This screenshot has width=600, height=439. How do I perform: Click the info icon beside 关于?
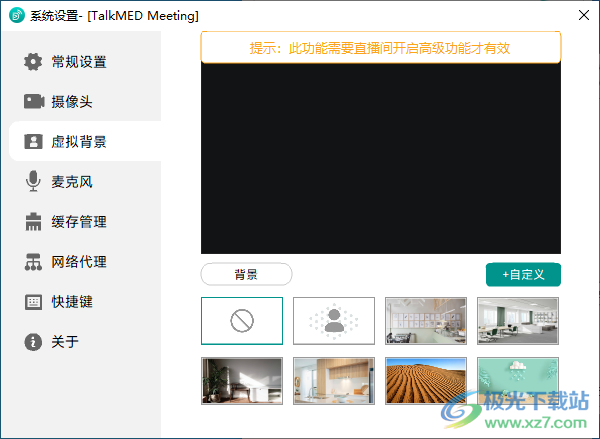pyautogui.click(x=33, y=342)
